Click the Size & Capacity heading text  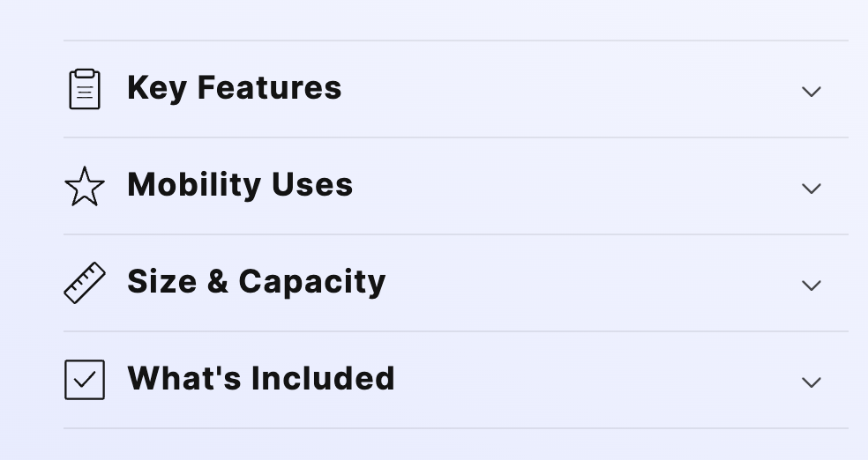256,282
